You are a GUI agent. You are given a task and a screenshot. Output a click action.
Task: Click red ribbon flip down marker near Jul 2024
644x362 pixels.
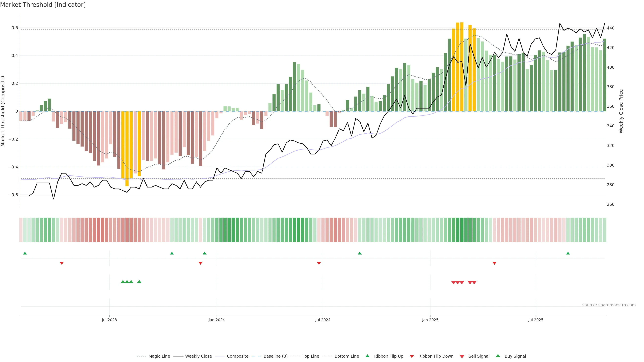click(x=319, y=263)
